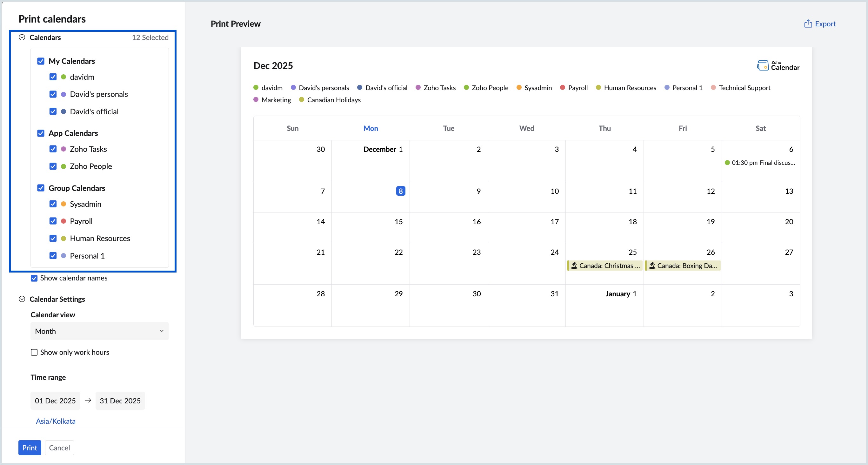Viewport: 868px width, 465px height.
Task: Collapse the Calendar Settings section
Action: 22,299
